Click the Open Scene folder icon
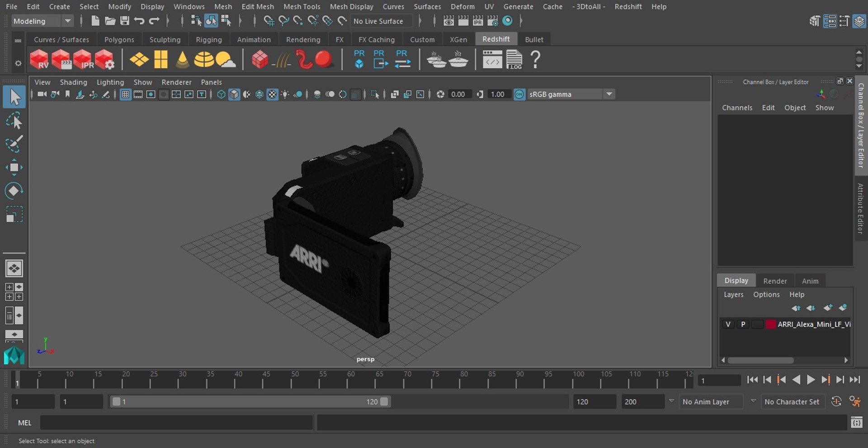 (x=110, y=21)
